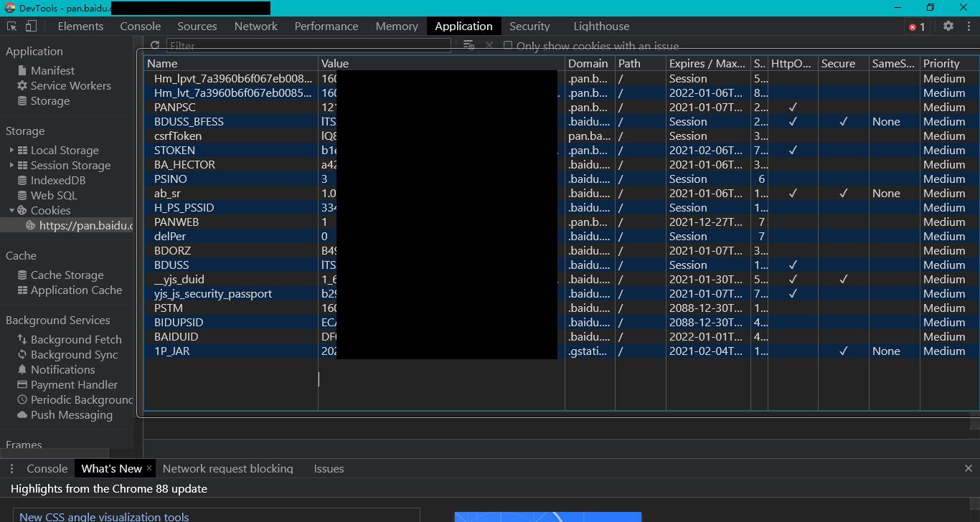This screenshot has width=980, height=522.
Task: Select the 1P_JAR cookie row
Action: pos(561,351)
